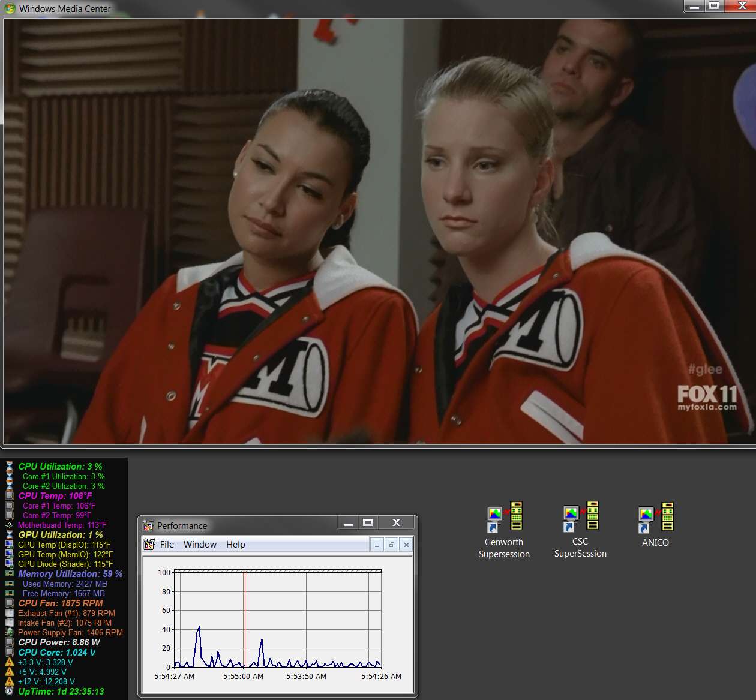The image size is (756, 700).
Task: Open the File menu in Performance
Action: [167, 544]
